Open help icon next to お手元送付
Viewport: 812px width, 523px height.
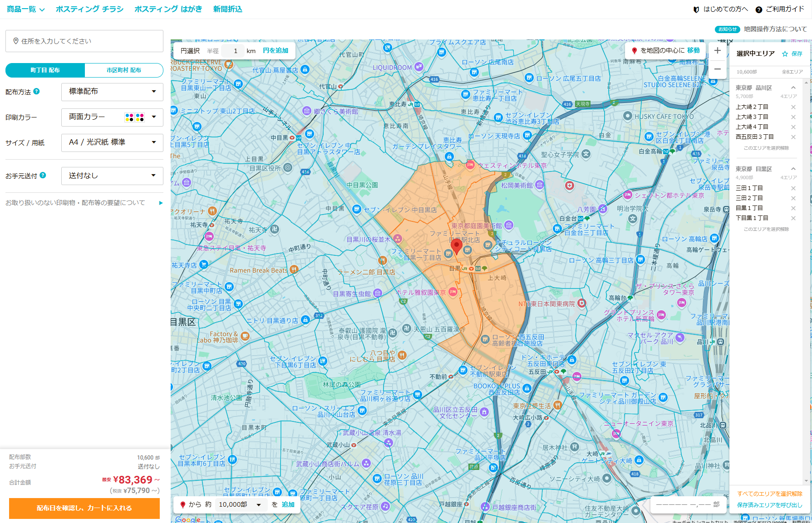pyautogui.click(x=43, y=176)
